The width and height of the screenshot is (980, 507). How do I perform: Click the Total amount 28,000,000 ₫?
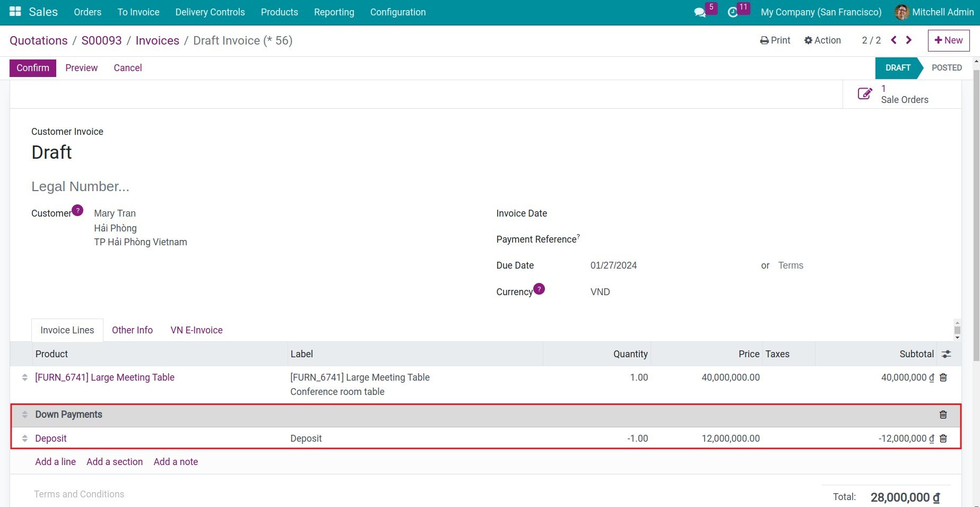[x=905, y=497]
